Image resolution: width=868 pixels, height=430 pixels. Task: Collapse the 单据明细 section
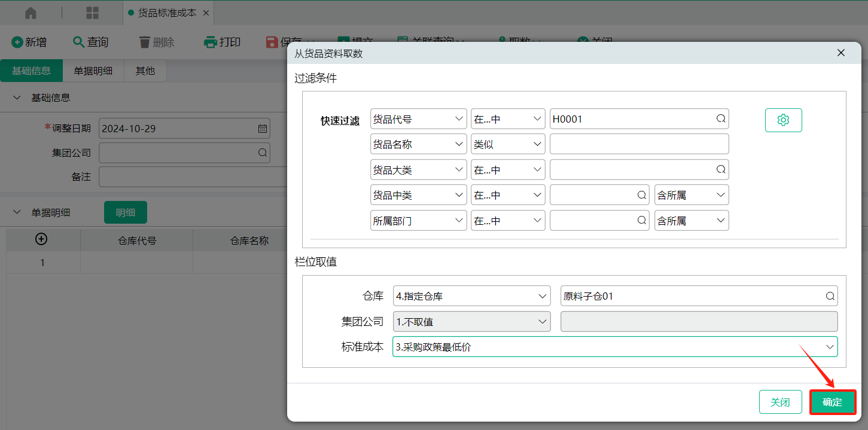click(16, 212)
